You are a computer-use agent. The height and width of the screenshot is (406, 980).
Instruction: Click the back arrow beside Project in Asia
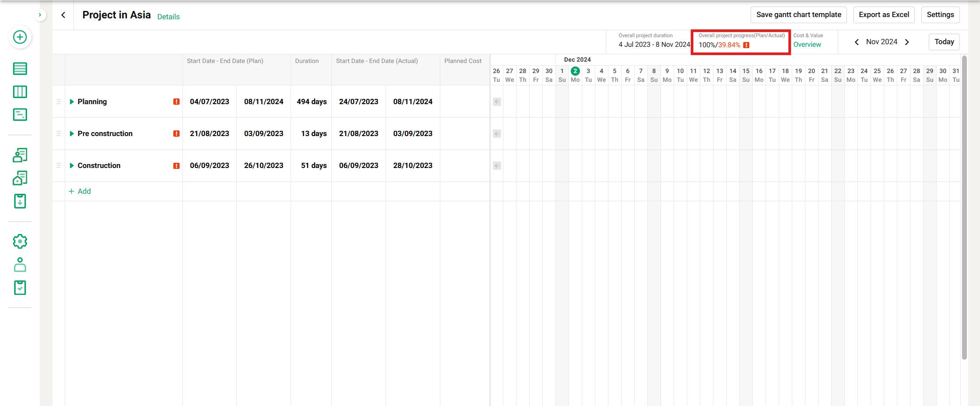[63, 15]
